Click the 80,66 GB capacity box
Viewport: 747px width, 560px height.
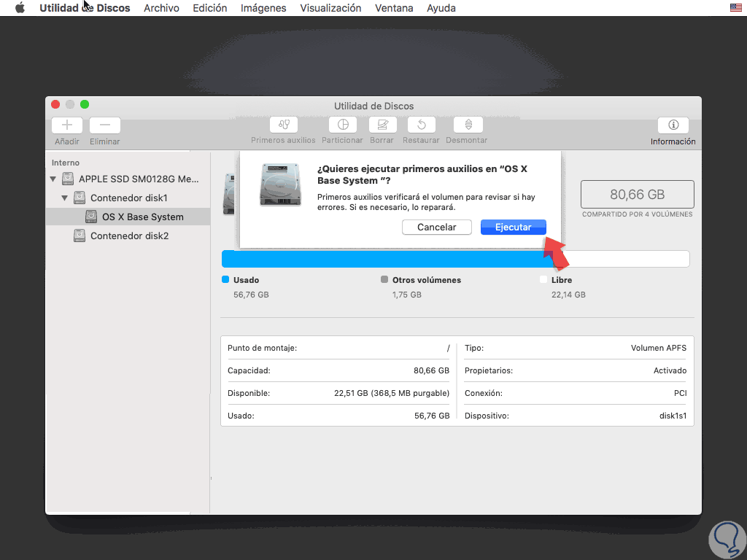pos(637,194)
